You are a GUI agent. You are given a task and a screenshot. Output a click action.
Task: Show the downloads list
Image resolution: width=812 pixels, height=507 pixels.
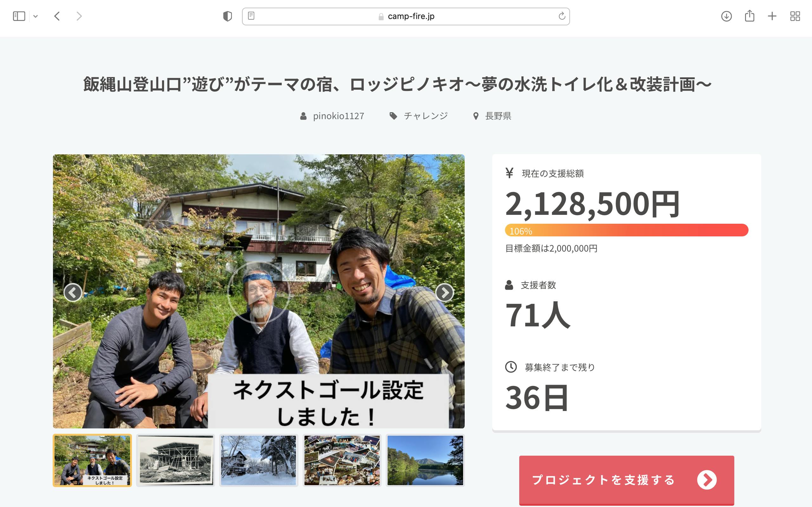[x=726, y=16]
